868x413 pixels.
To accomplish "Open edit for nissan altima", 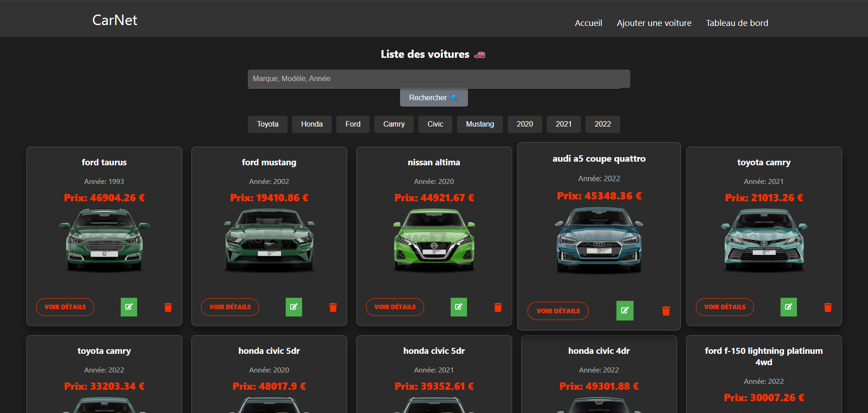I will 458,307.
